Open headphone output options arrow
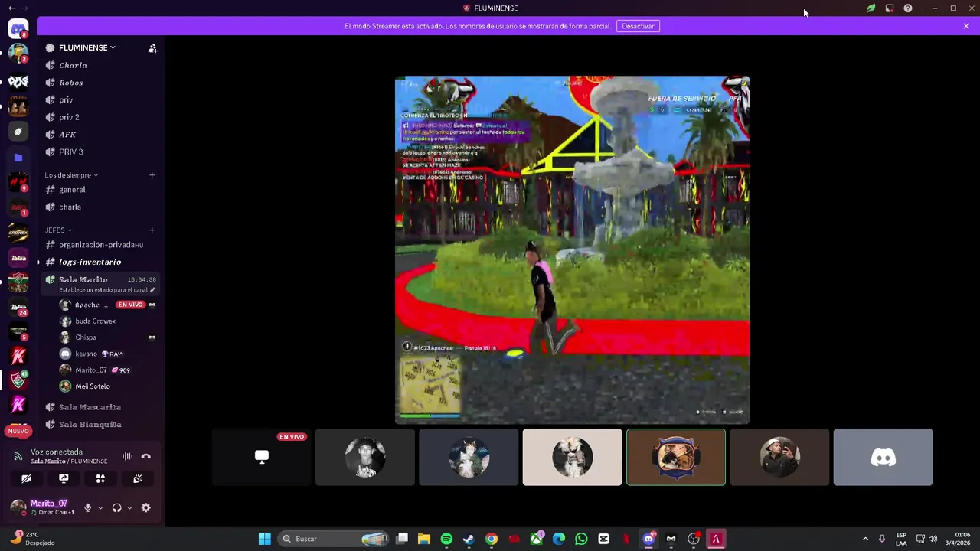The image size is (980, 551). [129, 507]
